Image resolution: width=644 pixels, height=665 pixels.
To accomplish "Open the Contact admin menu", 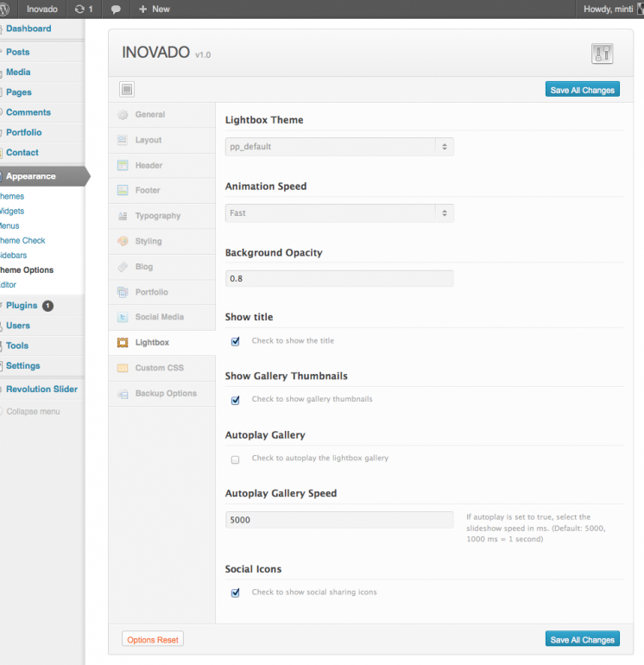I will coord(22,152).
